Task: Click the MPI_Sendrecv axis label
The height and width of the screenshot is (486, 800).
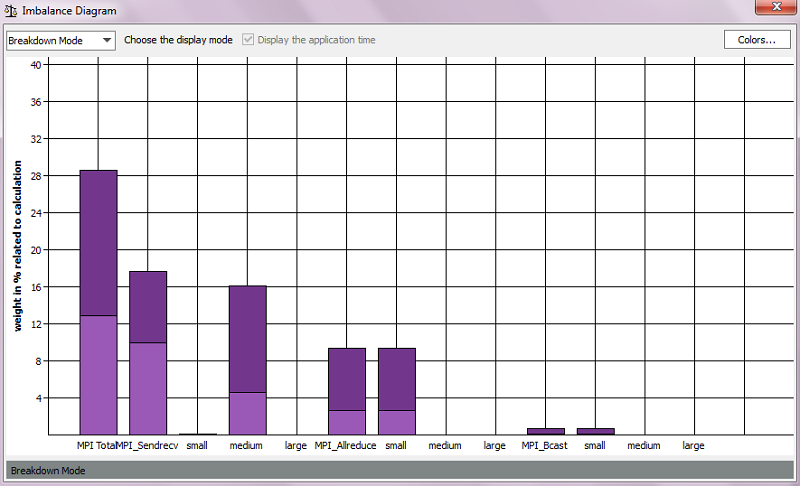Action: 147,445
